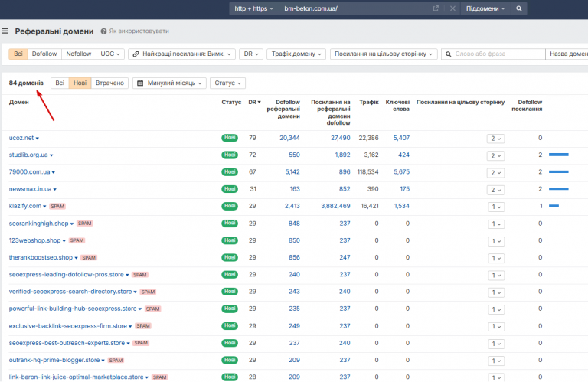Open the UGC filter dropdown
The image size is (588, 382).
tap(110, 54)
